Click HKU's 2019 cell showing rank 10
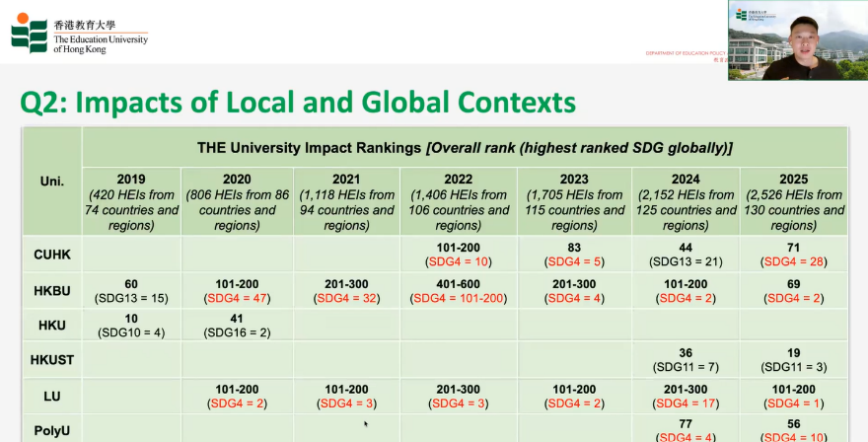Image resolution: width=868 pixels, height=442 pixels. [x=131, y=326]
